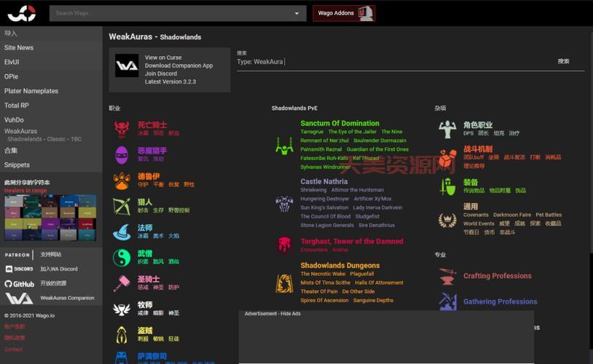This screenshot has height=364, width=593.
Task: Click the 通用 laurel crown icon
Action: [x=447, y=220]
